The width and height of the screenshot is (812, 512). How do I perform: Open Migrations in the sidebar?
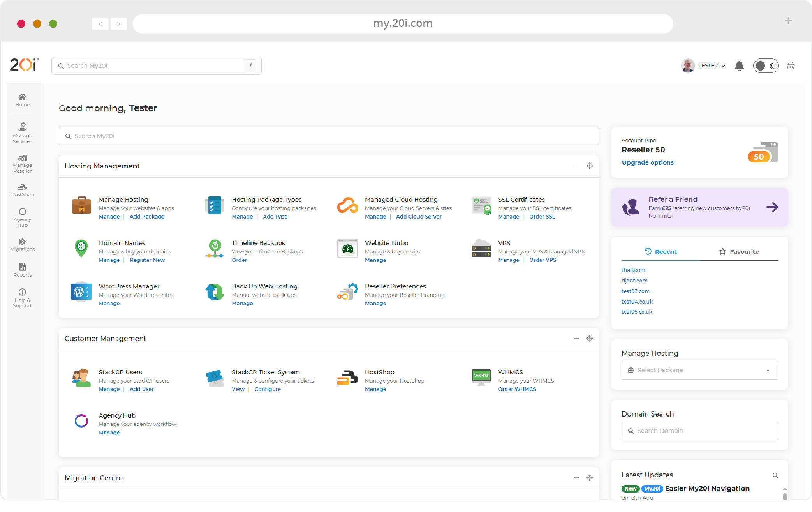23,245
